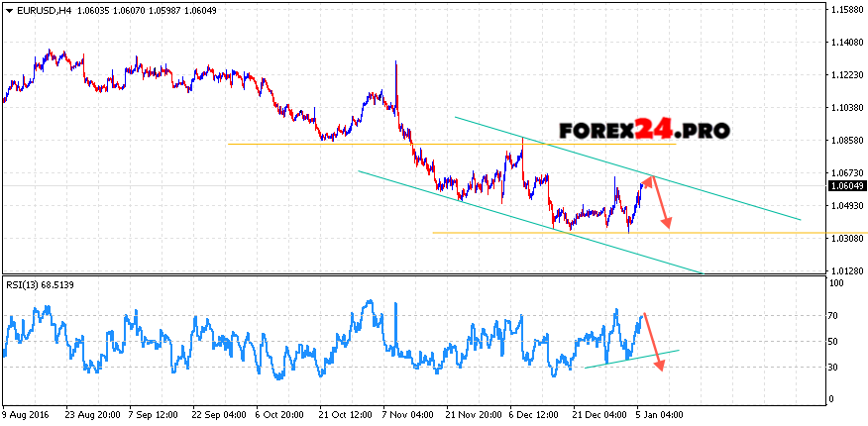
Task: Select the 9 Aug 2016 date marker
Action: [24, 414]
